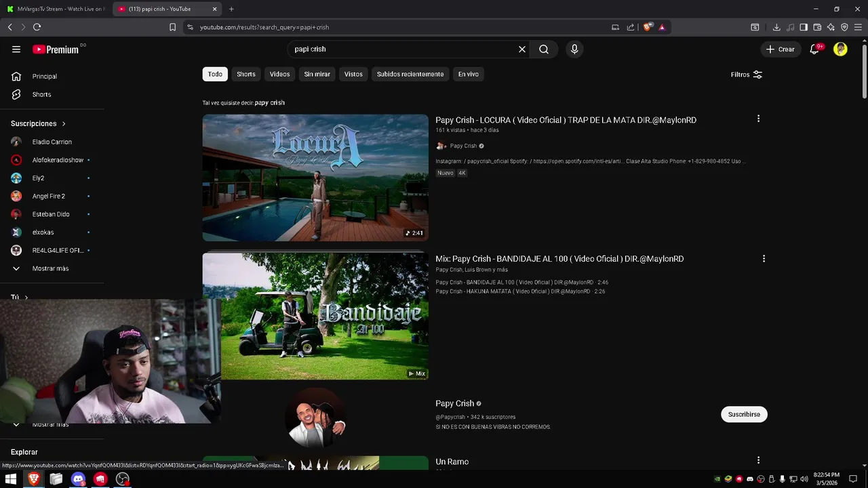Image resolution: width=868 pixels, height=488 pixels.
Task: Expand the second Mostrar más chevron below the webcam overlay
Action: [16, 425]
